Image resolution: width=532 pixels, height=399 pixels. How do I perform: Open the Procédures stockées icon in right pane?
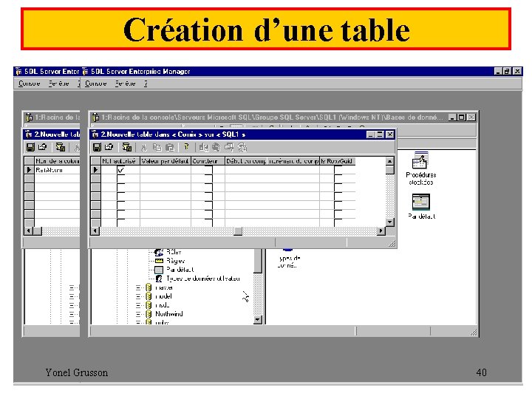(x=420, y=160)
